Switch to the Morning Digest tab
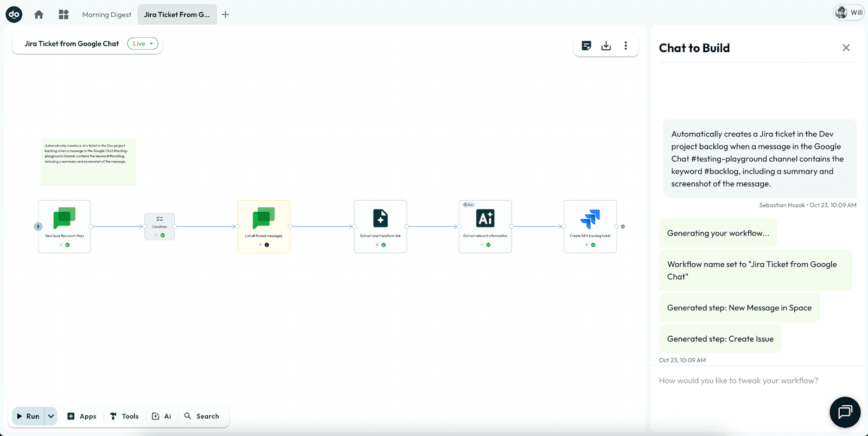 tap(107, 15)
